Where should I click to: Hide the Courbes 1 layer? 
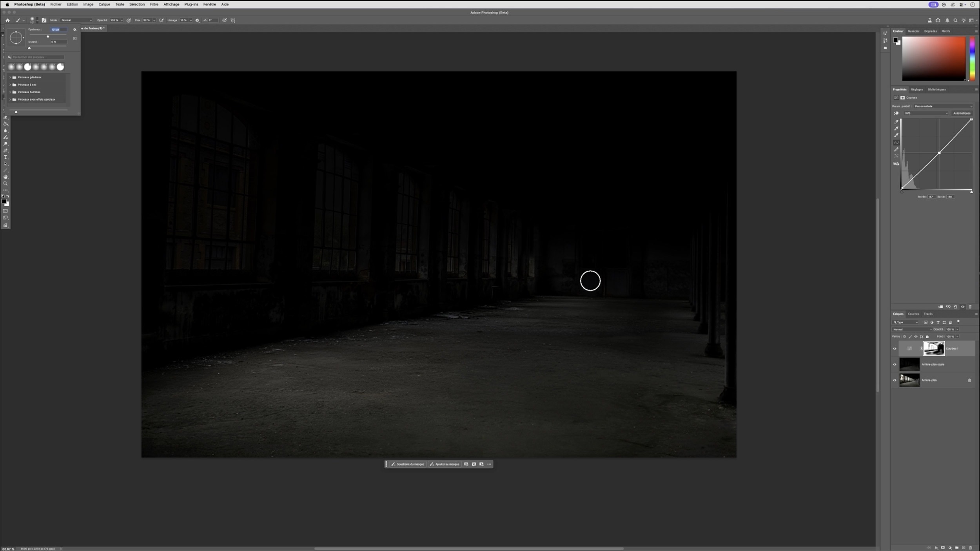(895, 349)
